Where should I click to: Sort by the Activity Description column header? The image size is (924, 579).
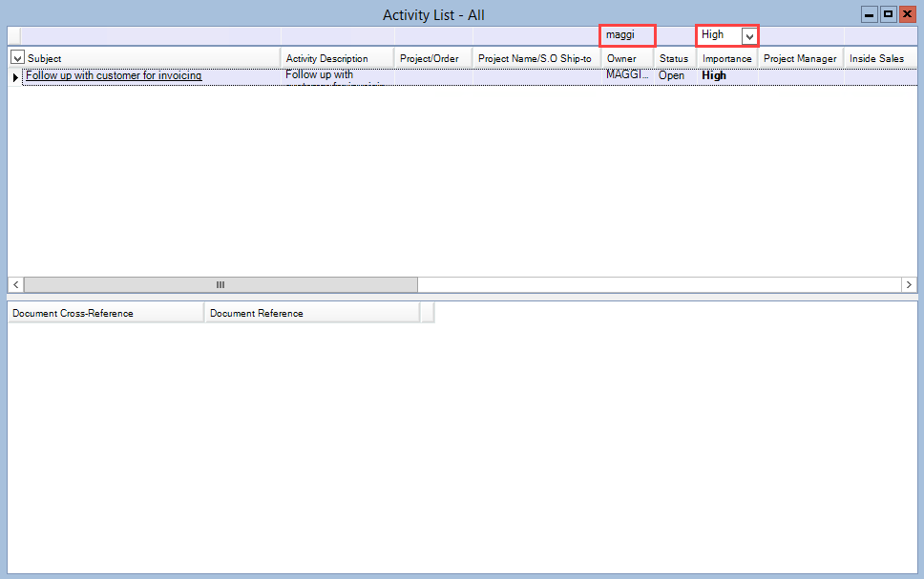337,58
